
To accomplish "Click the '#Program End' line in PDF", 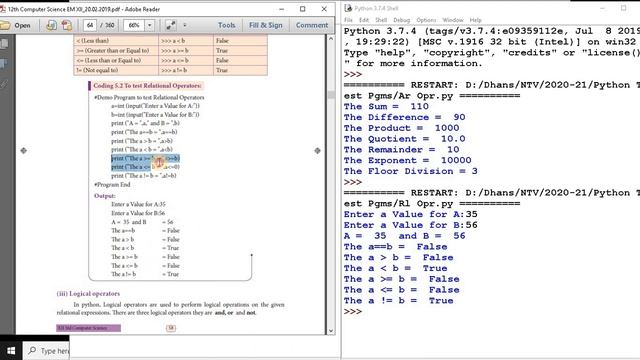I will pyautogui.click(x=112, y=184).
